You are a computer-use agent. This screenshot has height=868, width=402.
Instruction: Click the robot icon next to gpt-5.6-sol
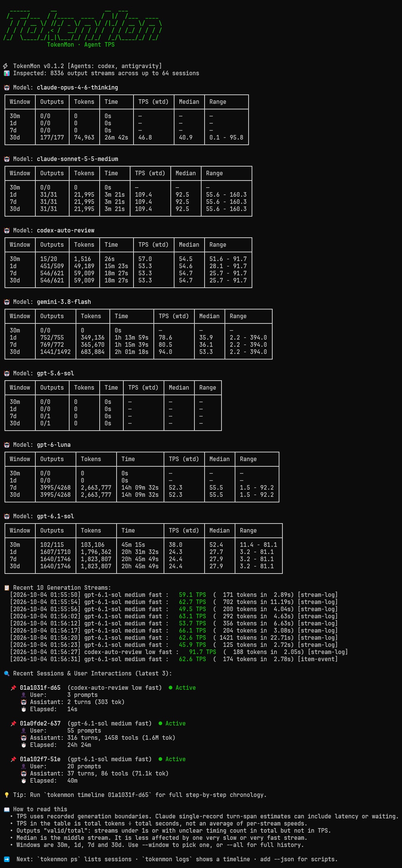[6, 373]
